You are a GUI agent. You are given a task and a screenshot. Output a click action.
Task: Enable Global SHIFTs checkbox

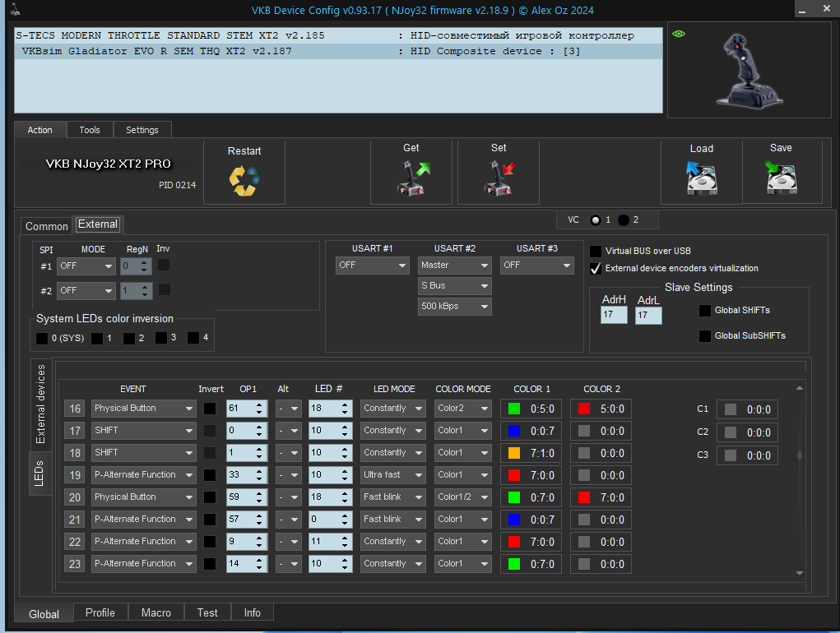click(x=705, y=311)
